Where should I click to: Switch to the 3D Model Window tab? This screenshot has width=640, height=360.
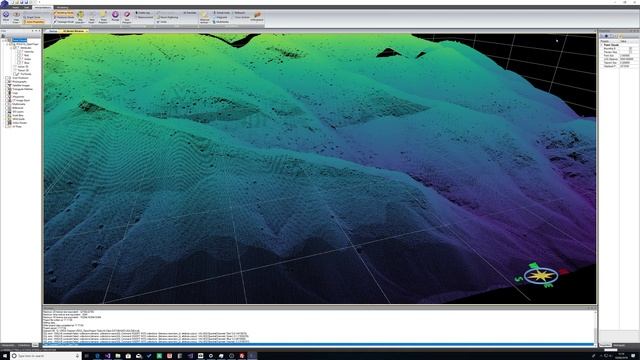73,31
